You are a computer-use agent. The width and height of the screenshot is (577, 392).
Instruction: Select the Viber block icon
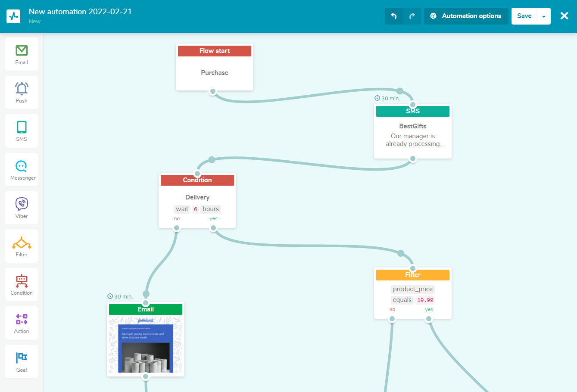(22, 204)
